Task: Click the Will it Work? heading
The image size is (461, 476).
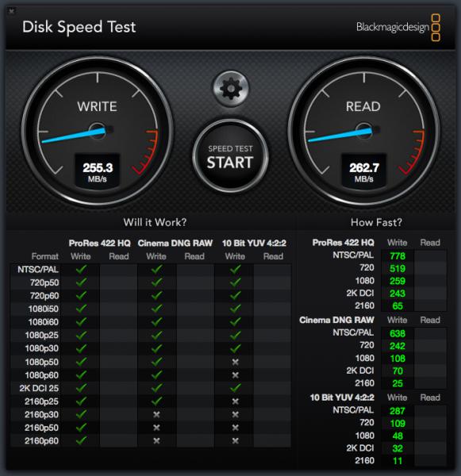Action: [155, 222]
